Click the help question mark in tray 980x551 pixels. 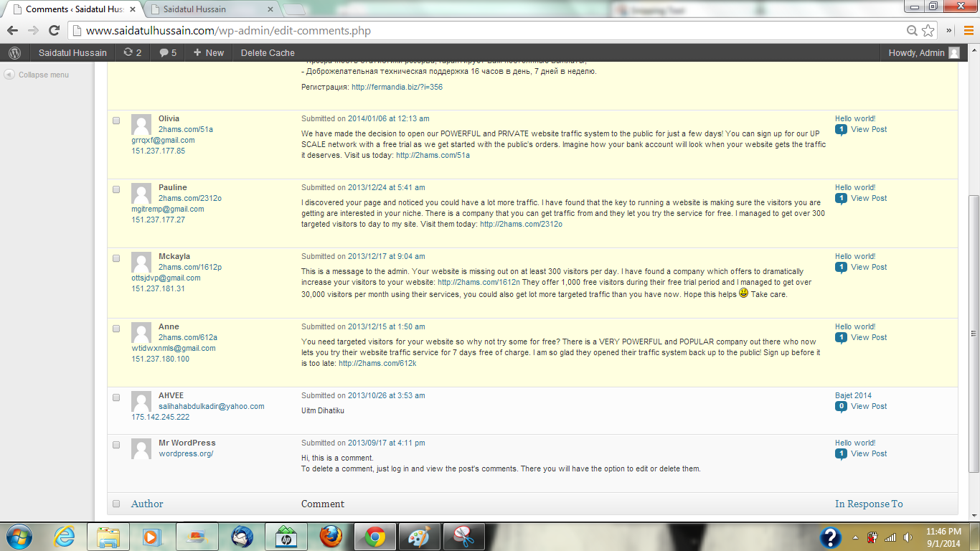click(x=831, y=537)
